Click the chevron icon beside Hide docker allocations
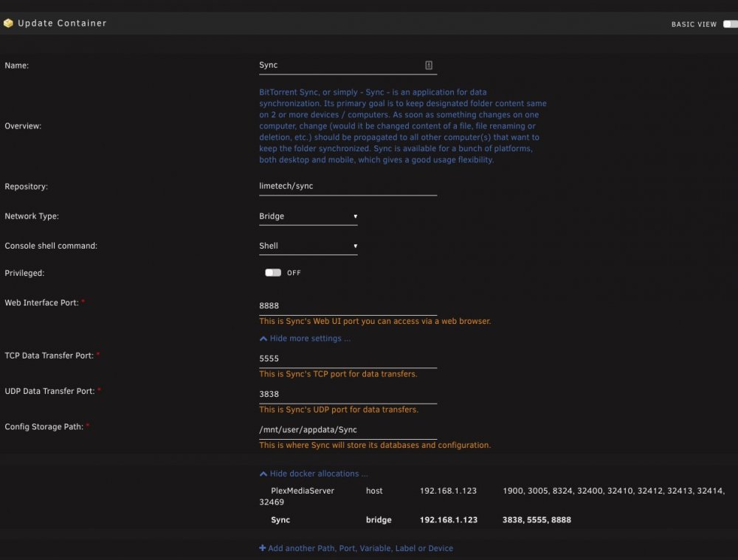This screenshot has height=560, width=738. click(263, 474)
